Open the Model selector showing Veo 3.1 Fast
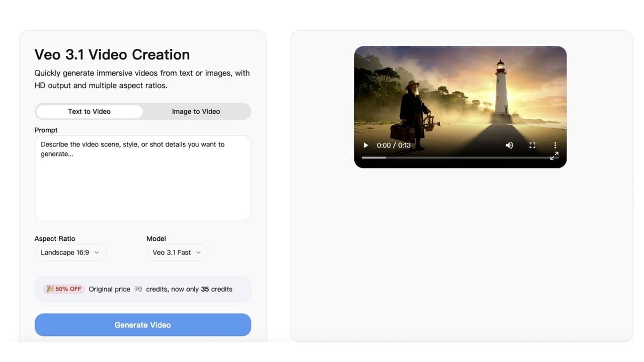The width and height of the screenshot is (644, 362). [x=177, y=252]
